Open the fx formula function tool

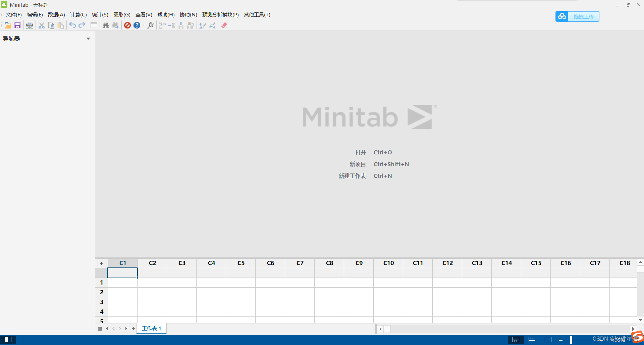coord(151,25)
